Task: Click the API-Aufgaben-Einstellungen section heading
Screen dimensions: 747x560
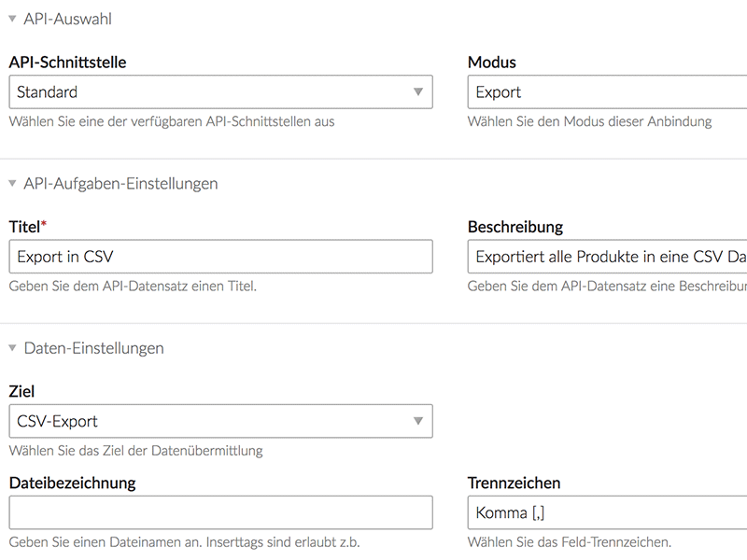Action: [x=120, y=183]
